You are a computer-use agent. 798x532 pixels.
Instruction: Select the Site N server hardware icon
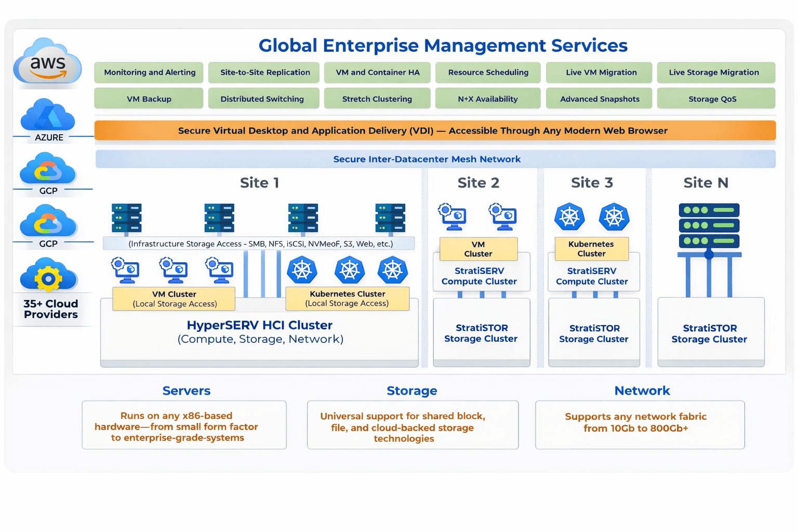709,224
